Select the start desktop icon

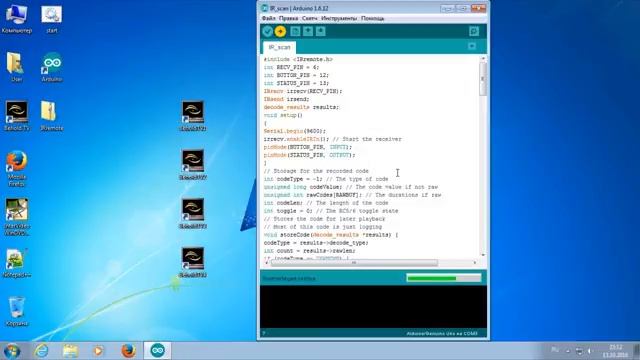click(x=51, y=19)
